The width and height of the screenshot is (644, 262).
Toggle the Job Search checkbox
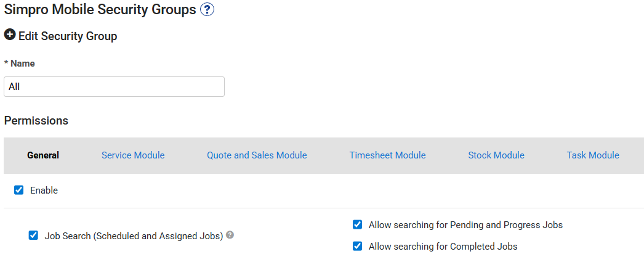pyautogui.click(x=33, y=235)
